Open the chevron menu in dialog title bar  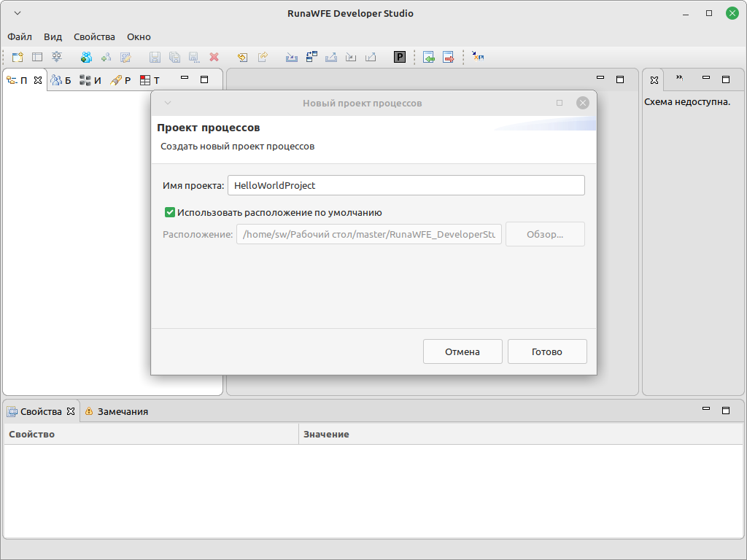pyautogui.click(x=168, y=103)
